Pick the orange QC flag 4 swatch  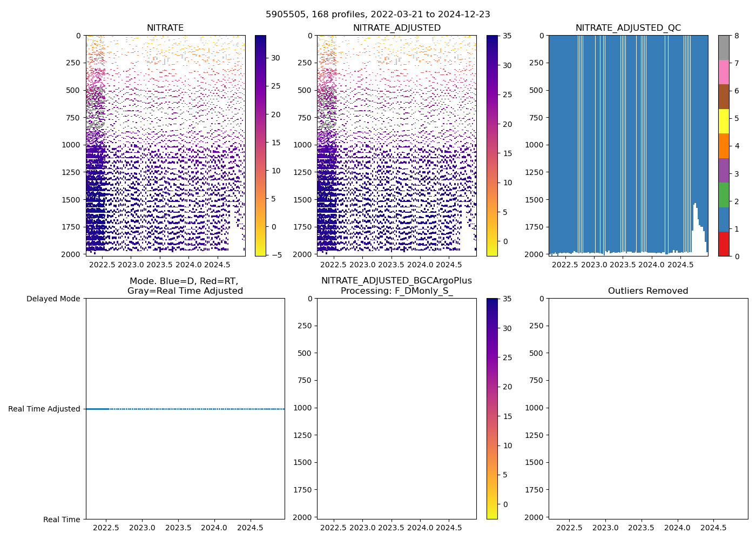click(x=724, y=146)
